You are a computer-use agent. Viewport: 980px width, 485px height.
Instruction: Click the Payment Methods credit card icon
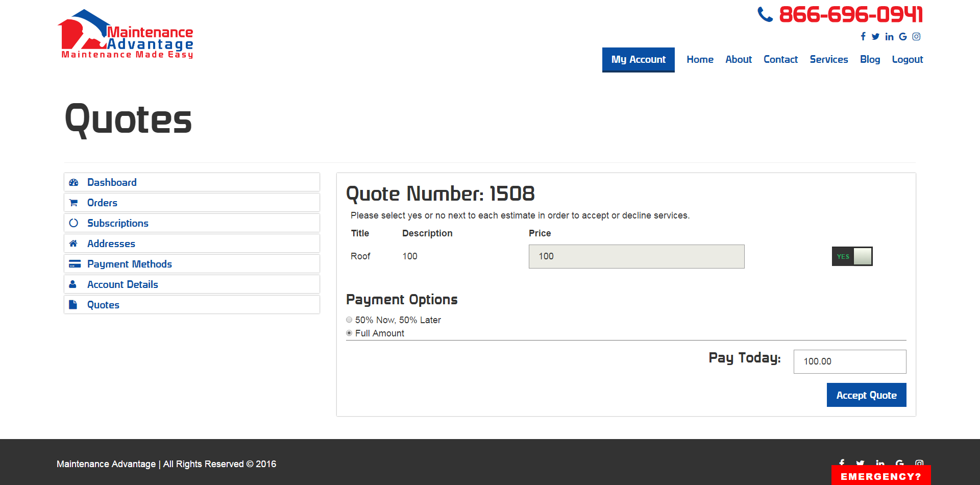pyautogui.click(x=75, y=264)
